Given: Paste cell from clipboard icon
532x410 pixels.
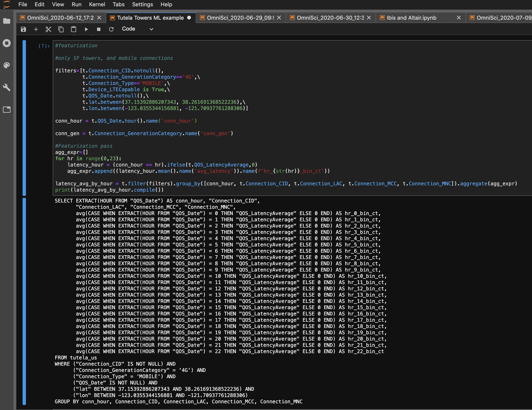Looking at the screenshot, I should pyautogui.click(x=73, y=29).
